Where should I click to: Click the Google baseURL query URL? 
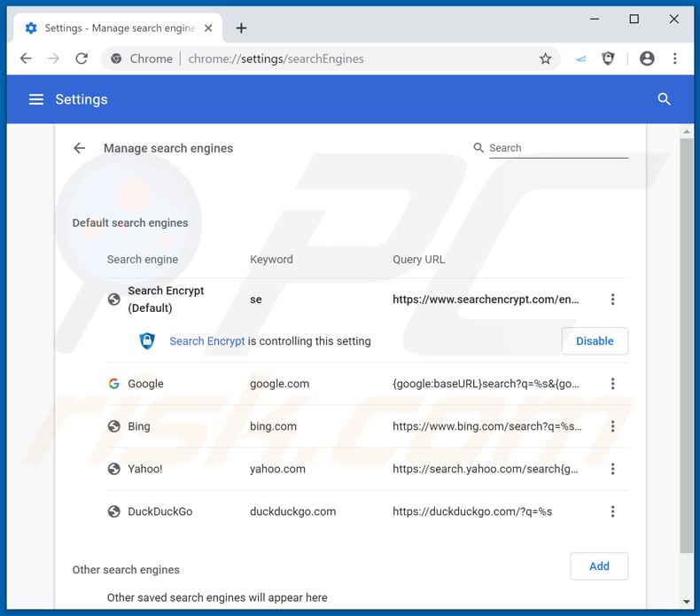[486, 384]
